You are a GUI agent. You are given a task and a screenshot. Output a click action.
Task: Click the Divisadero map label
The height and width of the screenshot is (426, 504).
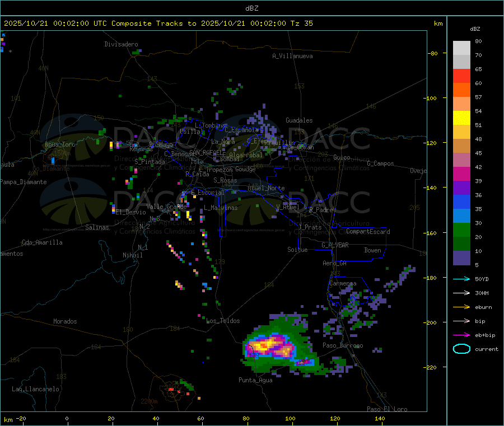(x=121, y=44)
